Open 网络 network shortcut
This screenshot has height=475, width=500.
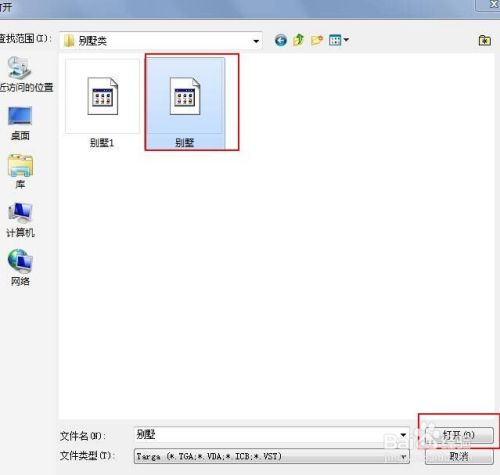click(x=20, y=267)
